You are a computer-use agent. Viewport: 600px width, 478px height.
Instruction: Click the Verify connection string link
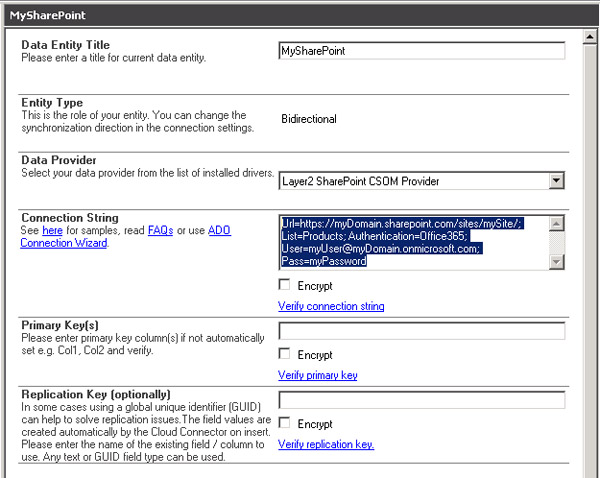coord(331,306)
